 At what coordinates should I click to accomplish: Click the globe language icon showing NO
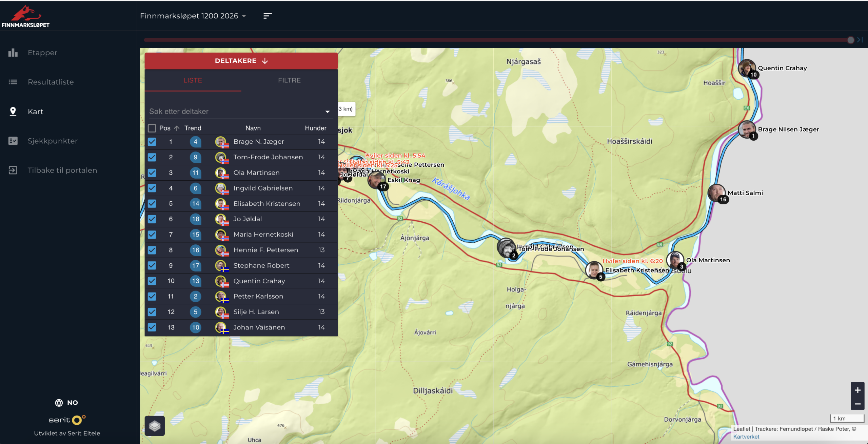point(58,402)
